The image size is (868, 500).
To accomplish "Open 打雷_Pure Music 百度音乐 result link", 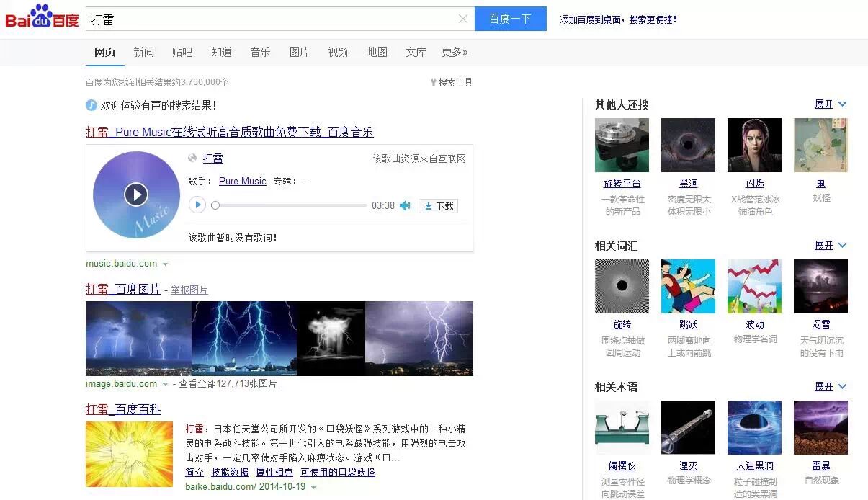I will [x=229, y=132].
